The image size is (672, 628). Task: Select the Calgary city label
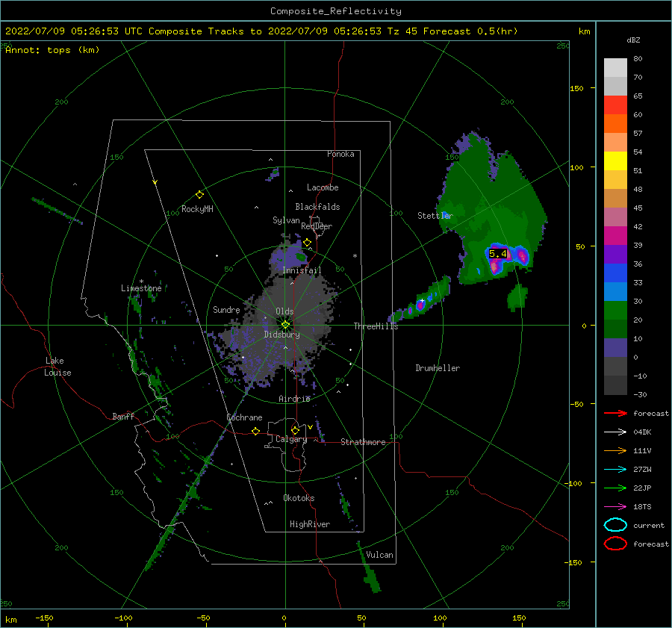coord(291,439)
